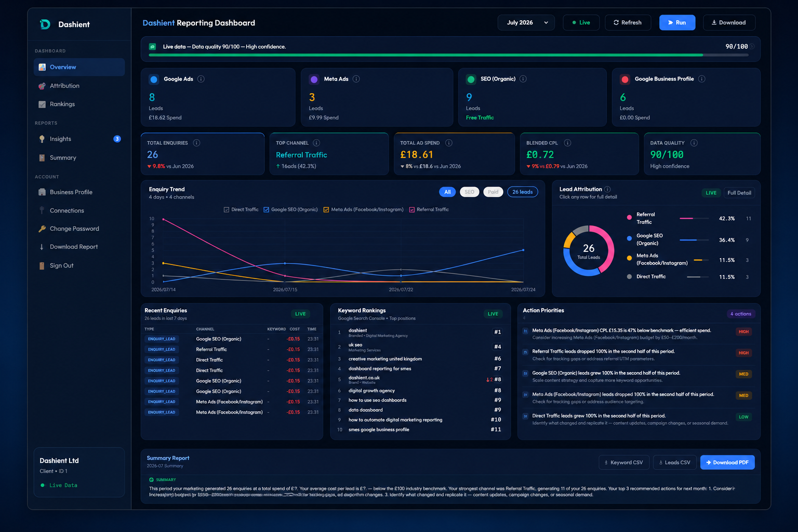798x532 pixels.
Task: Click info icon beside Google Business Profile
Action: [702, 79]
